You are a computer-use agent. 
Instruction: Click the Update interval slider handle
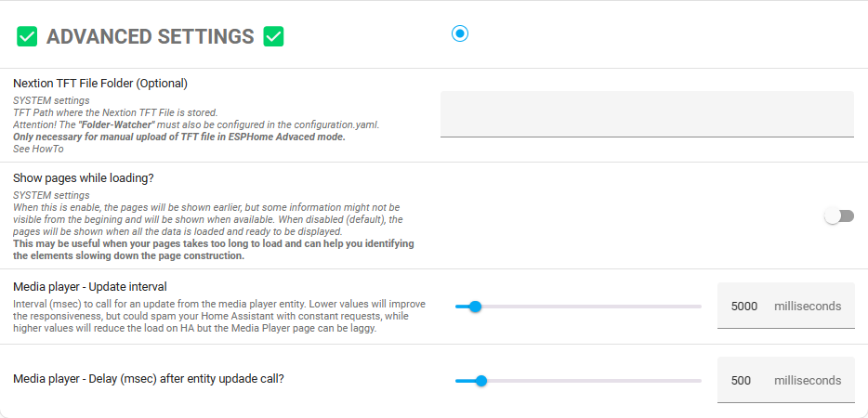tap(475, 306)
